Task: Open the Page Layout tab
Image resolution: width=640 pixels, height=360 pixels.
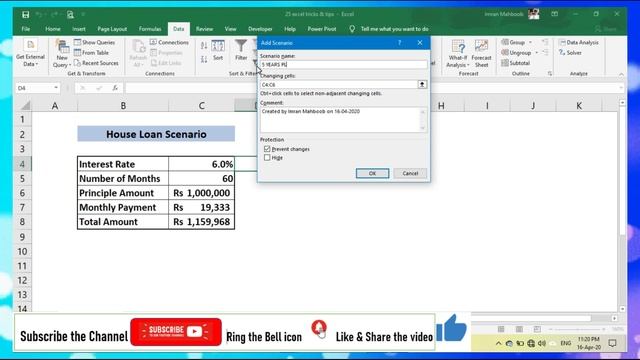Action: [x=112, y=29]
